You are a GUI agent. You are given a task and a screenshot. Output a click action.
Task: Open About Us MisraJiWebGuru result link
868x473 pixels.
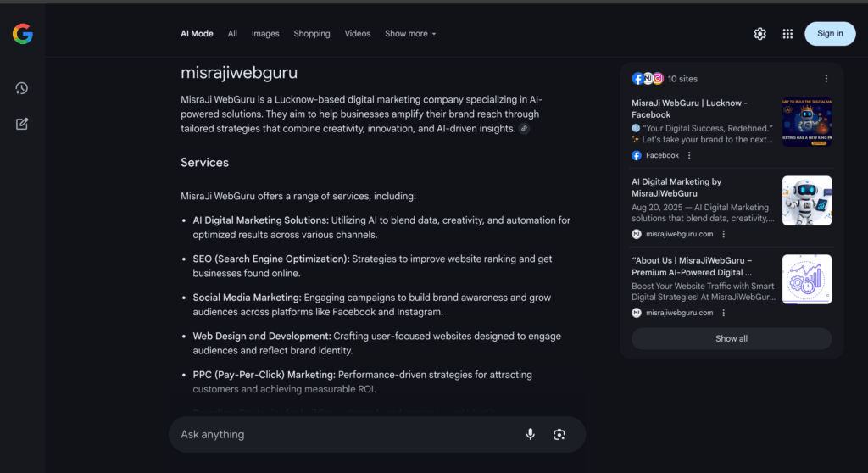click(692, 266)
